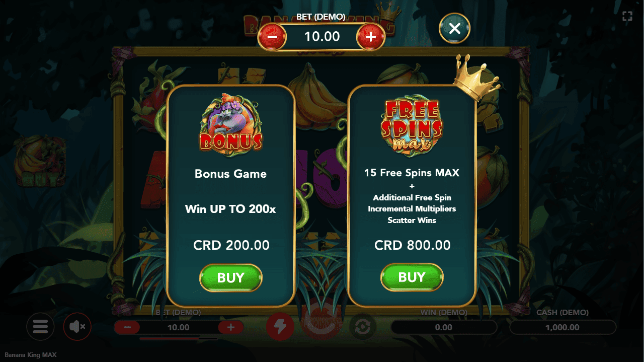Open autoplay circular arrows button
Image resolution: width=644 pixels, height=362 pixels.
363,327
